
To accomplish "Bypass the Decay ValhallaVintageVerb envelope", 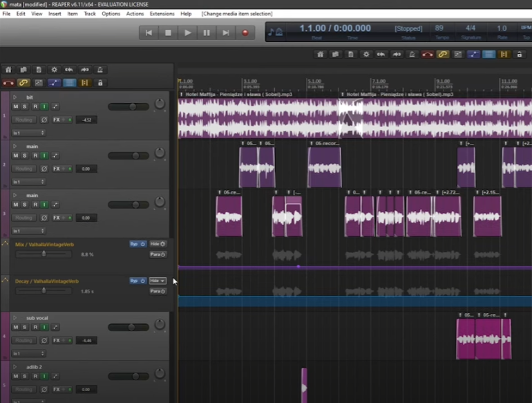I will (137, 281).
